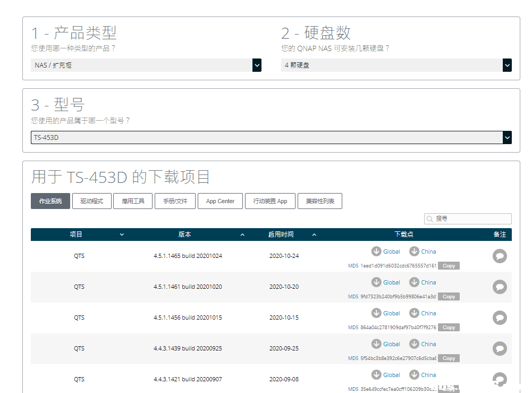The height and width of the screenshot is (393, 532).
Task: Click Global download icon for build 20201020
Action: 376,282
